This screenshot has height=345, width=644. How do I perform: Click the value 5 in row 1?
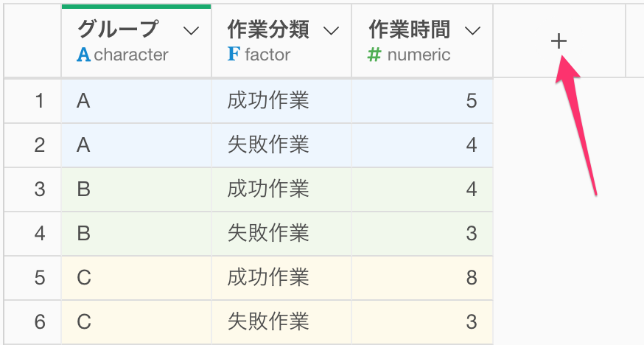tap(472, 100)
